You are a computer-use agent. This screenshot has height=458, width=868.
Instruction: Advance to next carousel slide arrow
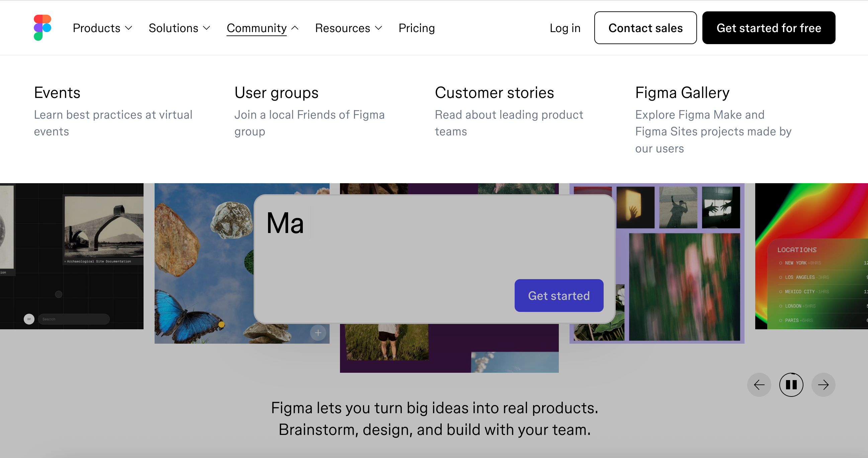(823, 384)
